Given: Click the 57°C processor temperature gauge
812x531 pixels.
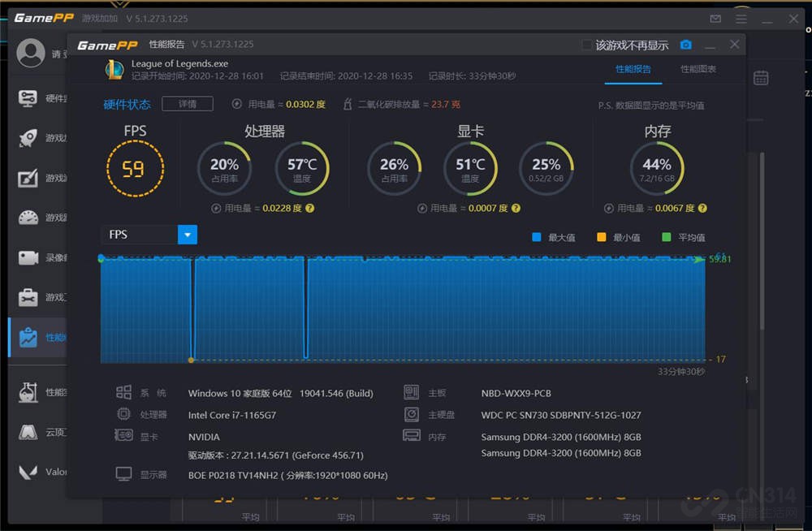Looking at the screenshot, I should click(x=302, y=169).
